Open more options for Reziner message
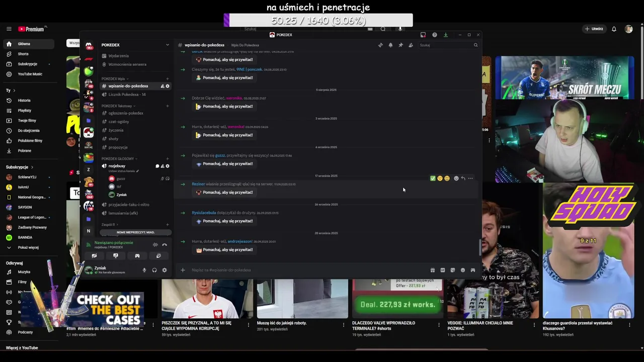This screenshot has height=362, width=644. [x=470, y=178]
